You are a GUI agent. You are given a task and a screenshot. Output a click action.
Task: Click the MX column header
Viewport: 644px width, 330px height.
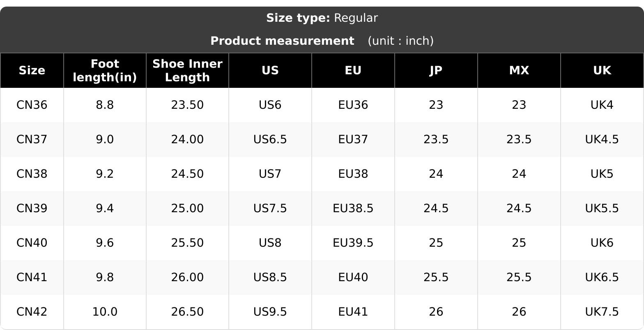pos(519,71)
